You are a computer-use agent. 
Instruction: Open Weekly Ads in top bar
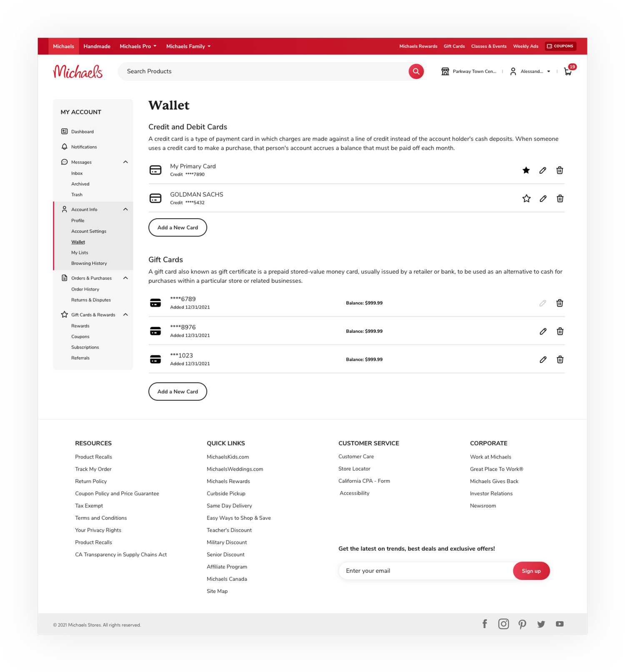[525, 46]
